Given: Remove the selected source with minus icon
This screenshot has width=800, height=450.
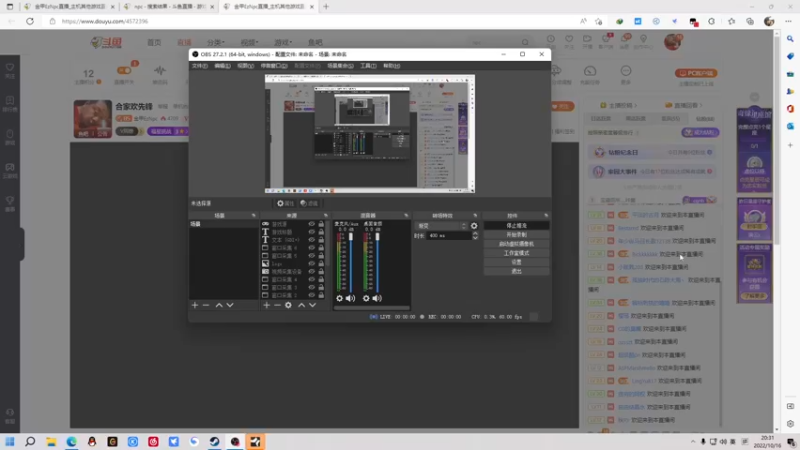Looking at the screenshot, I should [277, 305].
